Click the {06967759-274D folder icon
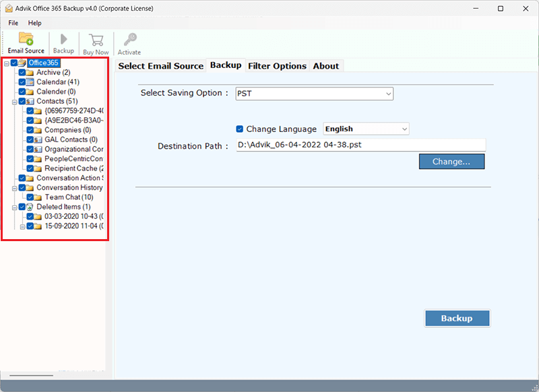This screenshot has height=392, width=539. pyautogui.click(x=38, y=111)
